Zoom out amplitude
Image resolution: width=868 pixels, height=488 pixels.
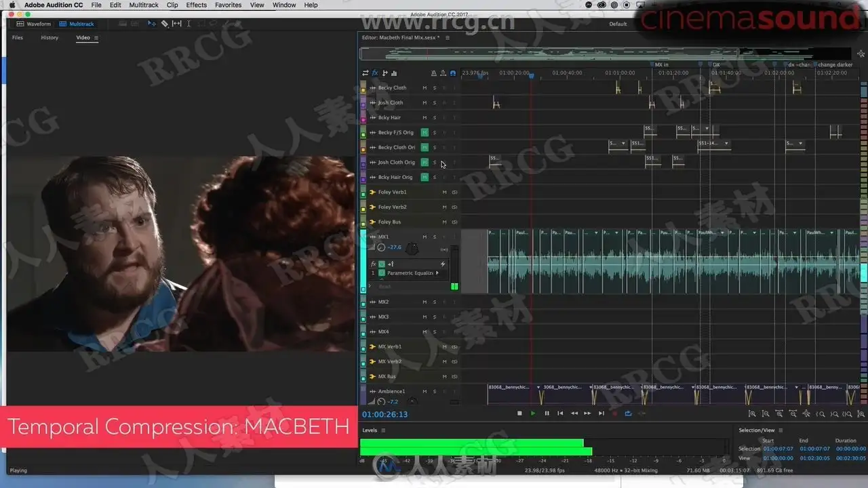(766, 413)
